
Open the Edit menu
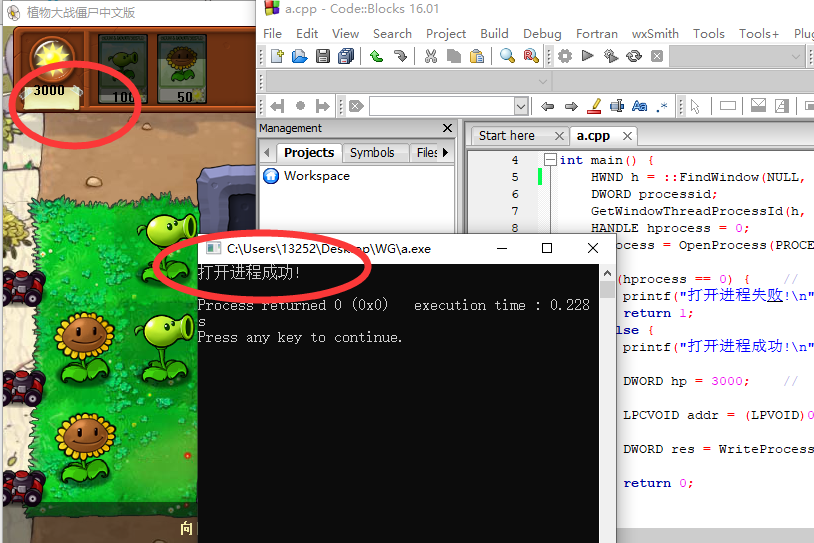coord(307,34)
